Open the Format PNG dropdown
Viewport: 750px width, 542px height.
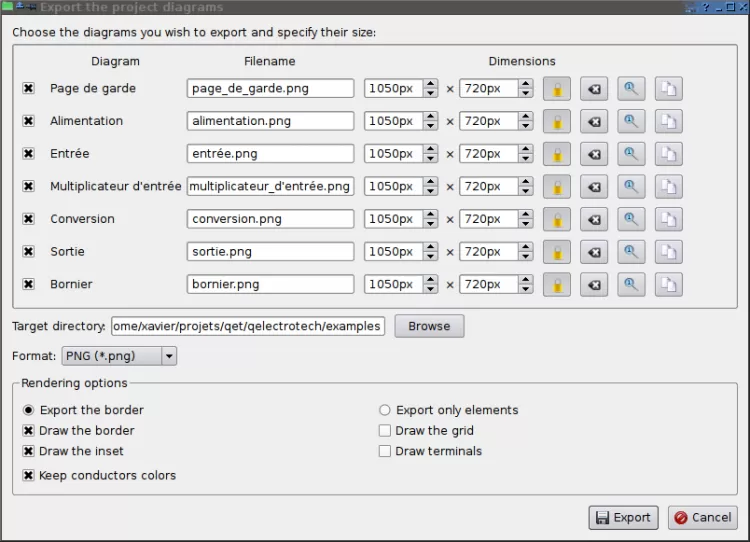pos(169,356)
